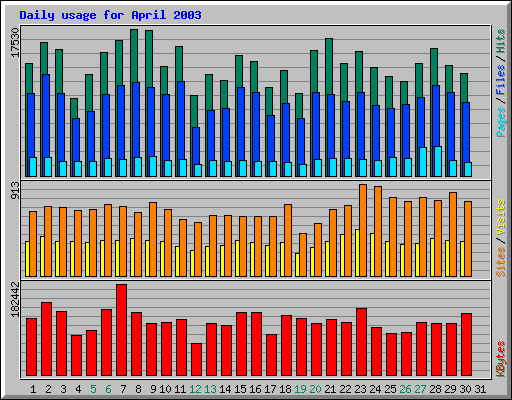Click day label 17 on the x-axis
The image size is (512, 400).
(x=270, y=389)
